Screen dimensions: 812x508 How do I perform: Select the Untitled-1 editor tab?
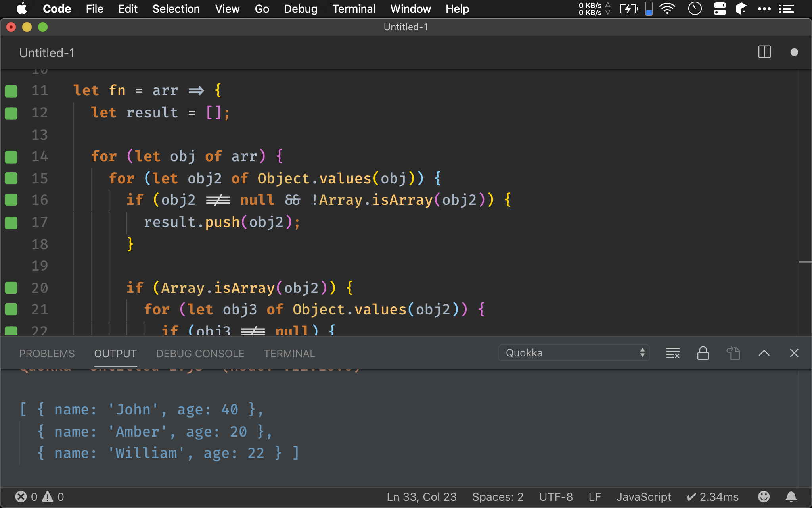click(x=47, y=53)
